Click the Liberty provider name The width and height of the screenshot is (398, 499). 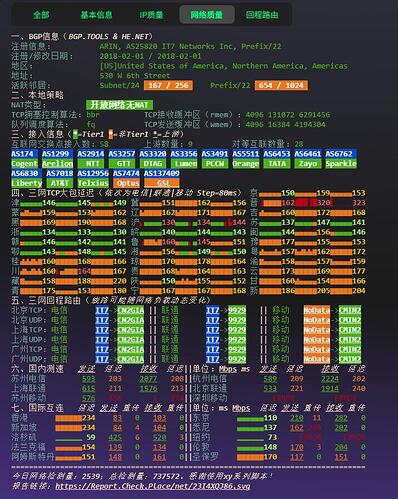(26, 183)
